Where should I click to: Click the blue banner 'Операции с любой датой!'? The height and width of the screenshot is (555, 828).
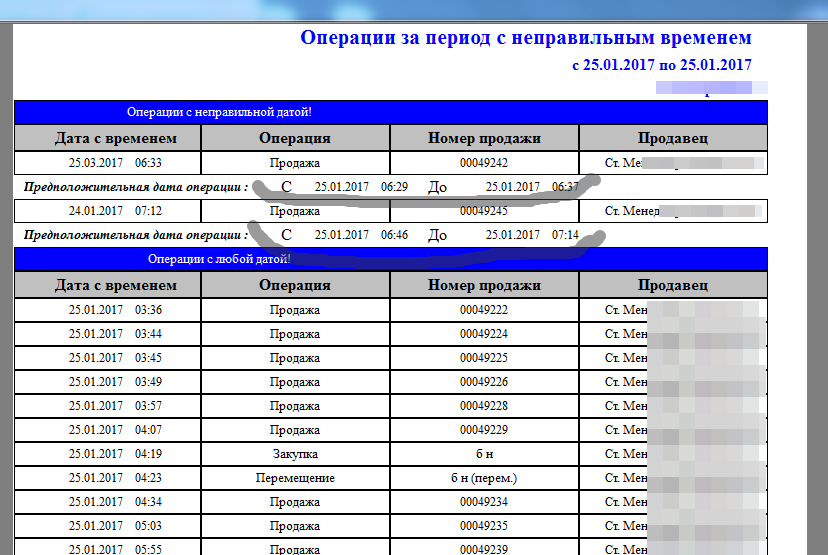(x=391, y=259)
